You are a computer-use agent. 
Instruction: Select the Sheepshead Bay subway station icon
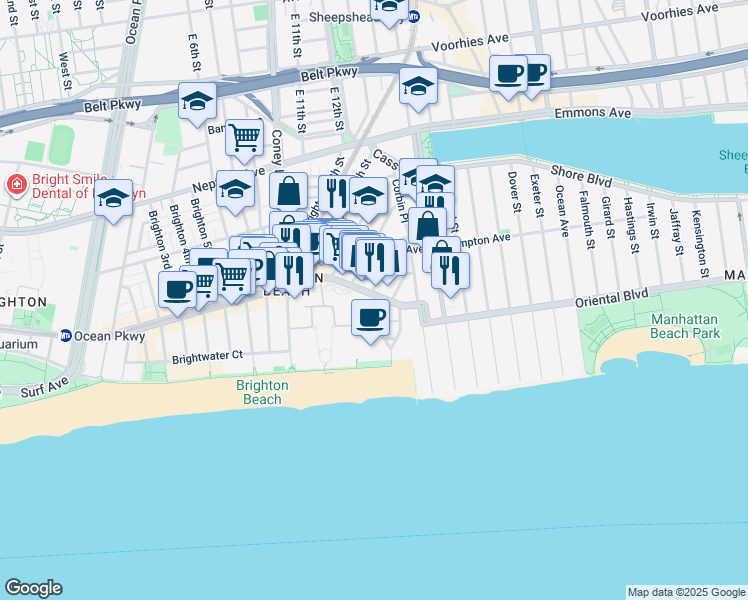pyautogui.click(x=414, y=17)
